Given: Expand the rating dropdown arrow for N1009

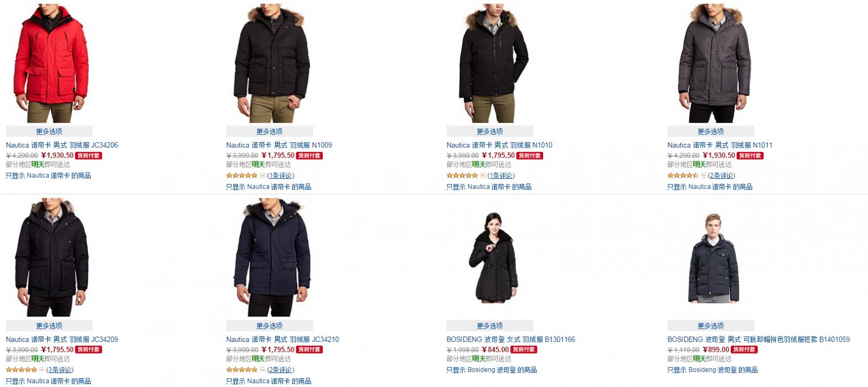Looking at the screenshot, I should coord(263,175).
